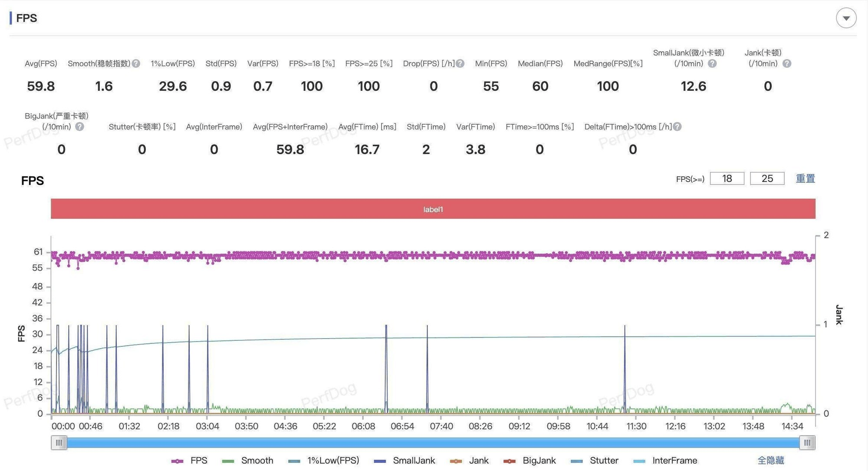
Task: Click help icon beside Delta(FTime)>100ms
Action: point(677,127)
